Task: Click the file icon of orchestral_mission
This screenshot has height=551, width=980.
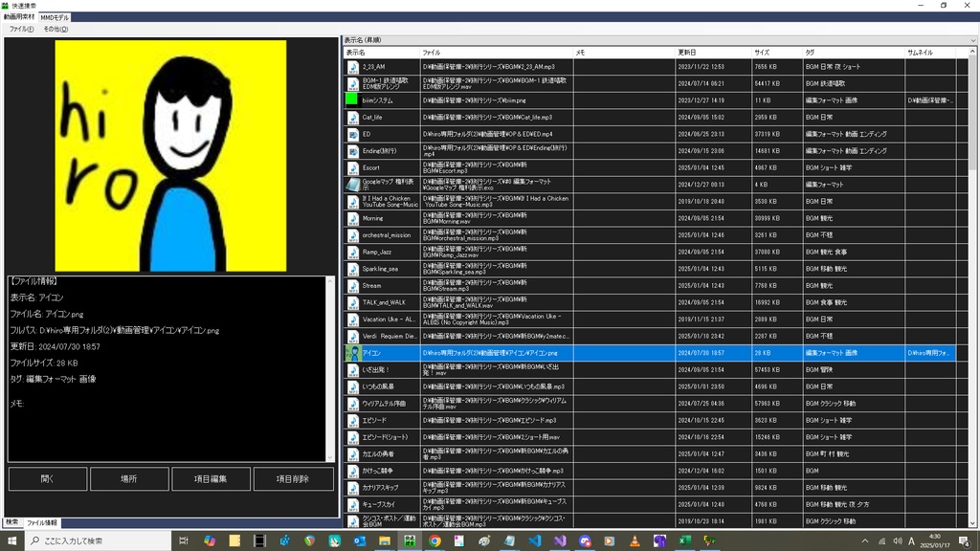Action: 353,235
